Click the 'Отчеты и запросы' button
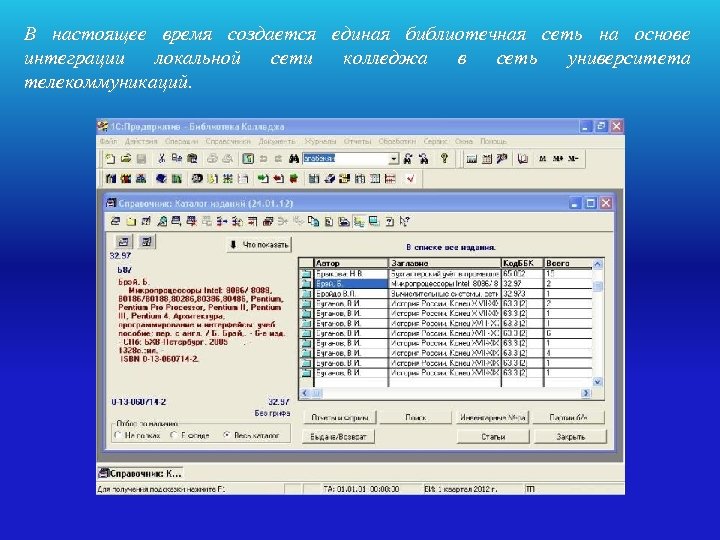The image size is (720, 540). coord(339,417)
